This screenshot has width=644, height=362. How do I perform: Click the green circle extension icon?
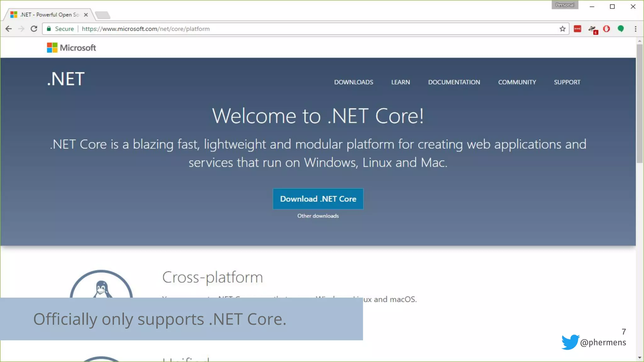coord(621,29)
